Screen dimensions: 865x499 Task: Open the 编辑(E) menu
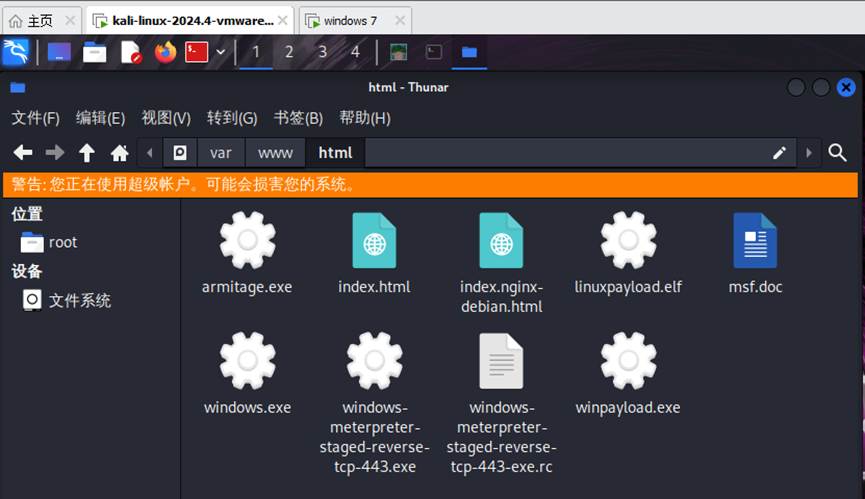pos(100,118)
